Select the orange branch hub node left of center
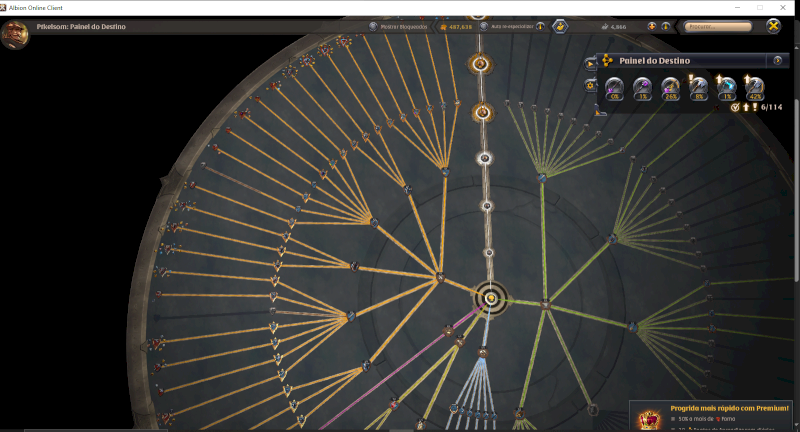 [440, 278]
